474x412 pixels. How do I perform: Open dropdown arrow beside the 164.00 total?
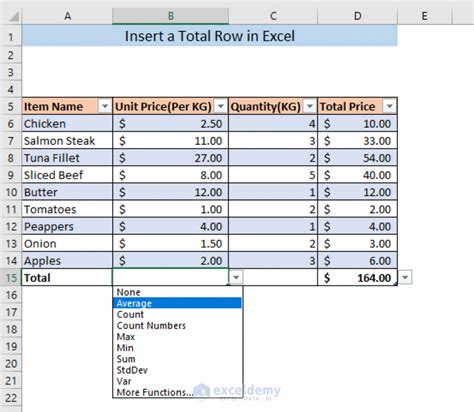tap(405, 277)
